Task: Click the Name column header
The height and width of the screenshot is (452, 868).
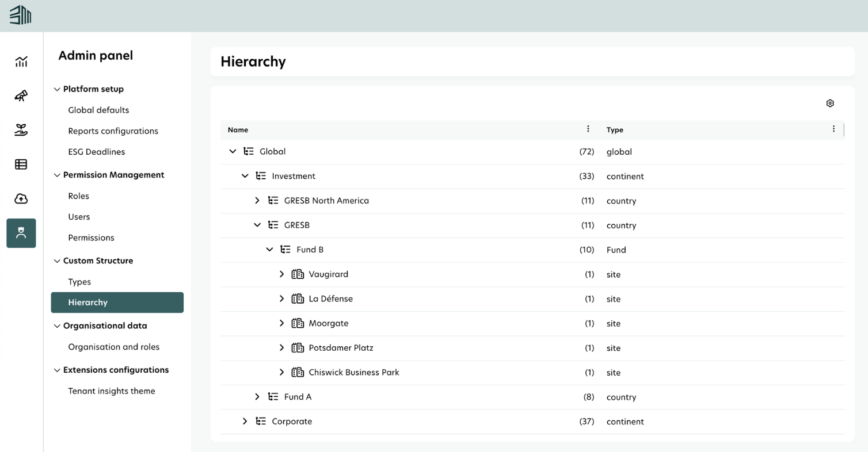Action: pos(238,130)
